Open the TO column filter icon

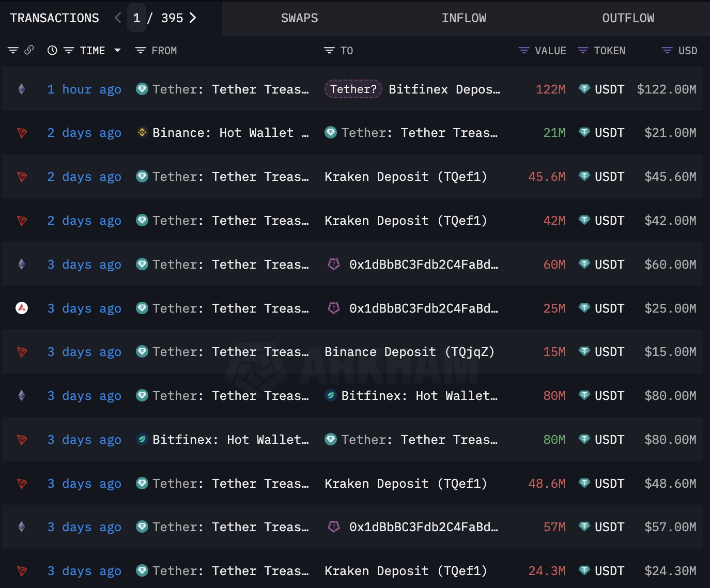329,51
